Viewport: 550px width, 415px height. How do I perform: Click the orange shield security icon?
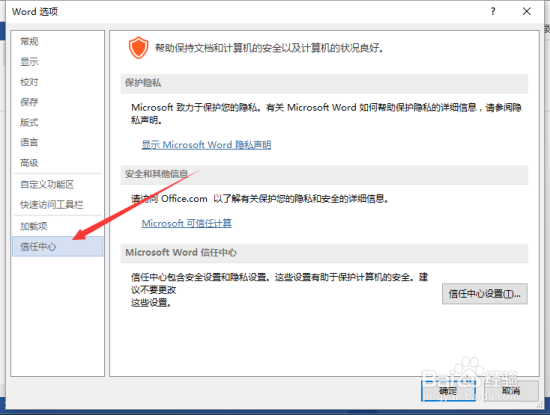point(138,48)
